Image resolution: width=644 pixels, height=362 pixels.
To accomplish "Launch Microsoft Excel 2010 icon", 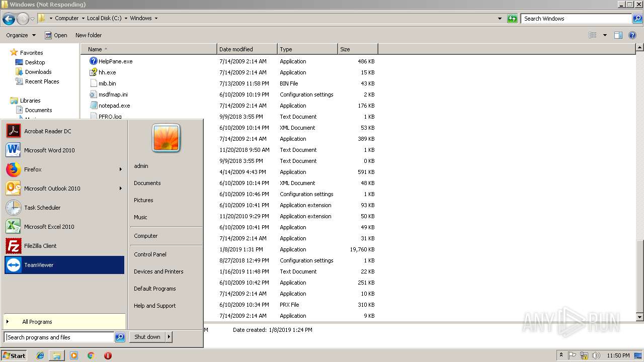I will 13,227.
